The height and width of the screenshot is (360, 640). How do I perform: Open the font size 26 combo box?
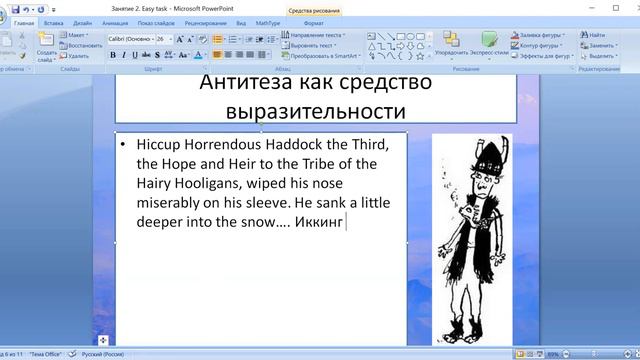click(165, 39)
